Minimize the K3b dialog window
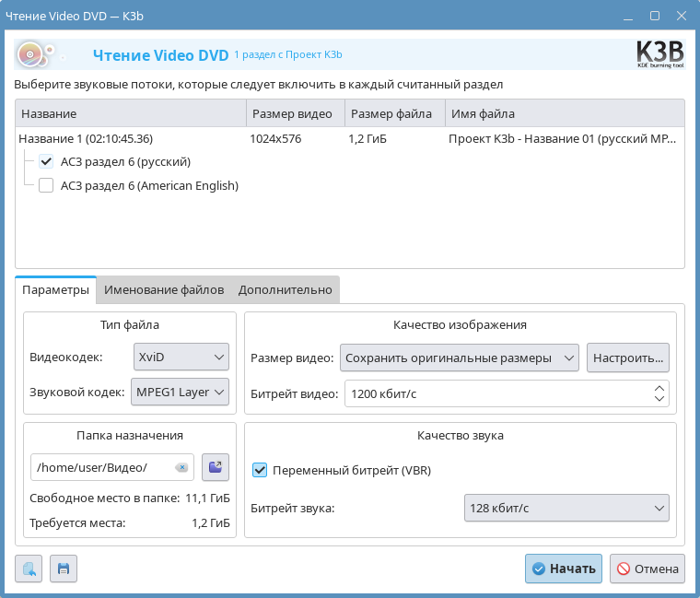 [x=629, y=16]
